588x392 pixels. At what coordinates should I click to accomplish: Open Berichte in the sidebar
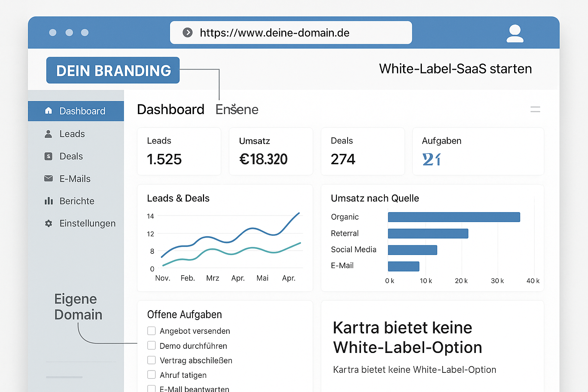(x=76, y=201)
